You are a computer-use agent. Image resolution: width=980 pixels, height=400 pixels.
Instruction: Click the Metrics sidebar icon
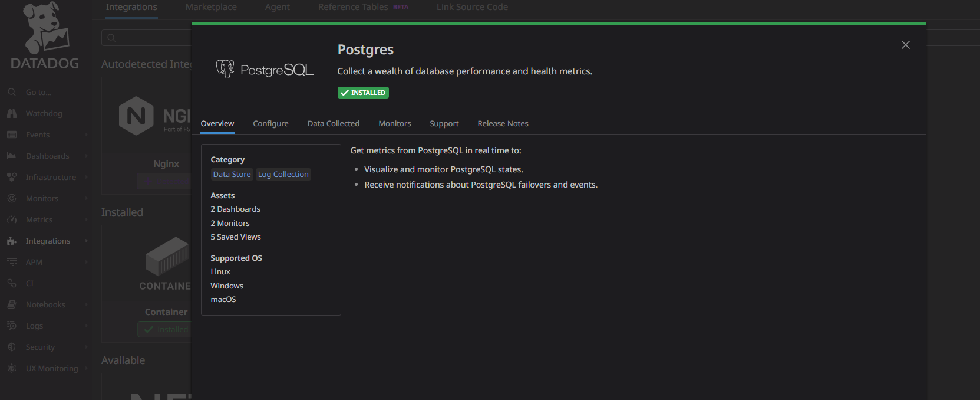click(12, 219)
